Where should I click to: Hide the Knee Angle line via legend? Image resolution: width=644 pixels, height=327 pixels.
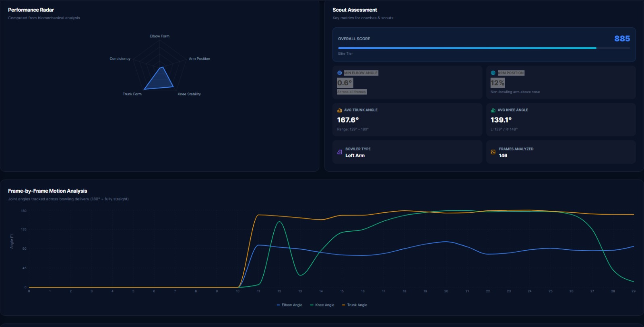pos(322,305)
